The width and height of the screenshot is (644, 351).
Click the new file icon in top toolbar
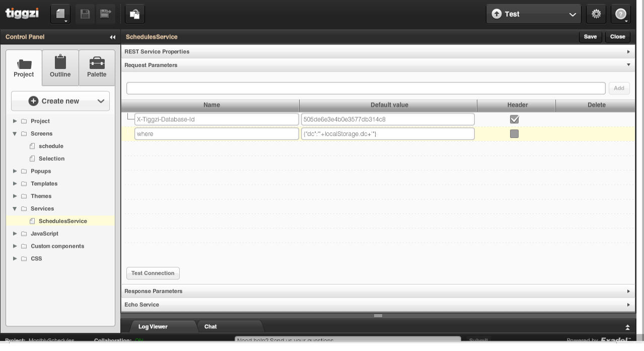point(60,14)
